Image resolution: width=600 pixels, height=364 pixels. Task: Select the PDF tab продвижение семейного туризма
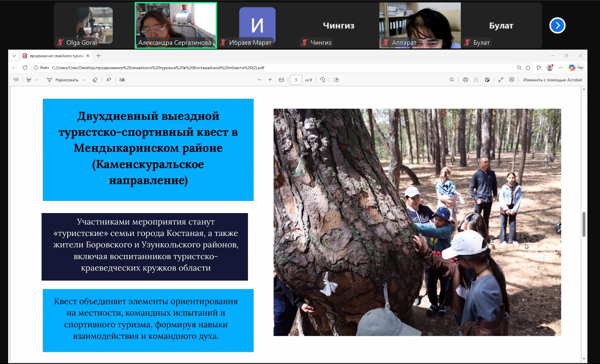coord(56,56)
